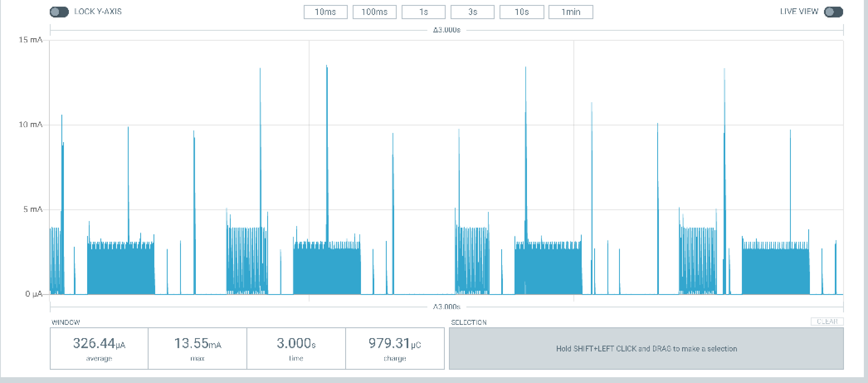This screenshot has height=383, width=868.
Task: Click the bottom Δ3.000s span label
Action: point(446,307)
